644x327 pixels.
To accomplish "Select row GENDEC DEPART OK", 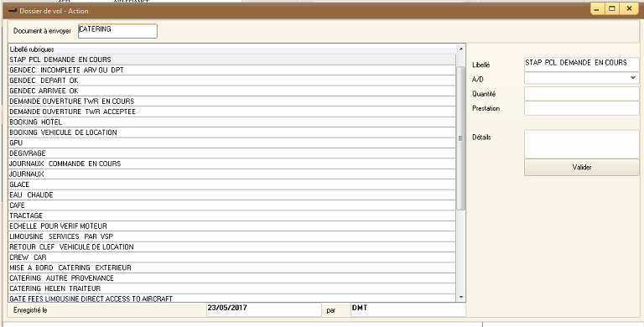I will tap(232, 80).
